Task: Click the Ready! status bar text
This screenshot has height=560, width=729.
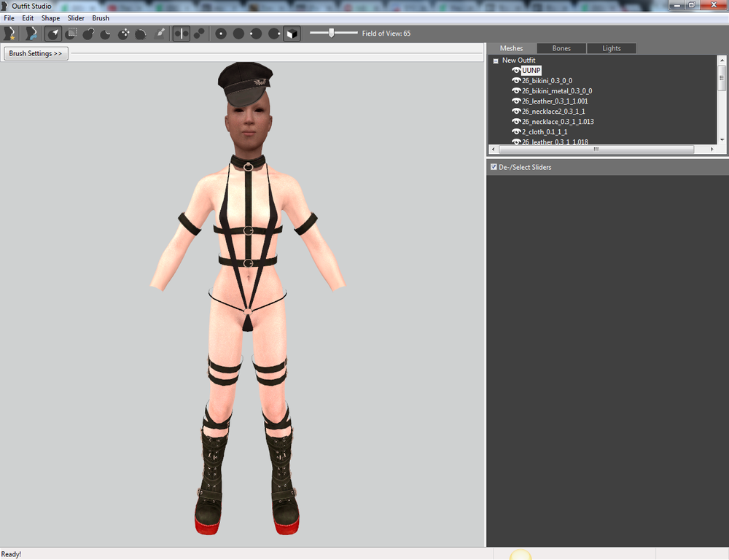Action: [x=11, y=554]
